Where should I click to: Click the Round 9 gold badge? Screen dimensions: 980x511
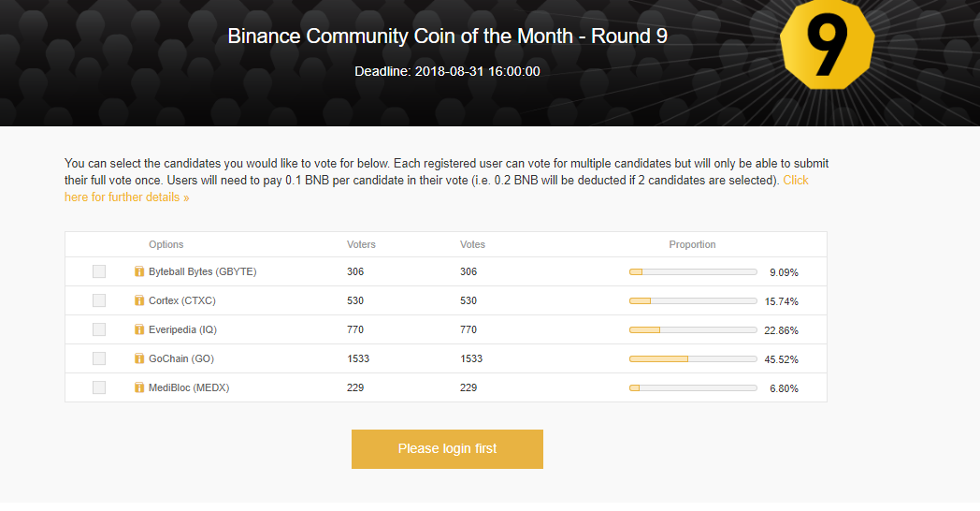[827, 45]
